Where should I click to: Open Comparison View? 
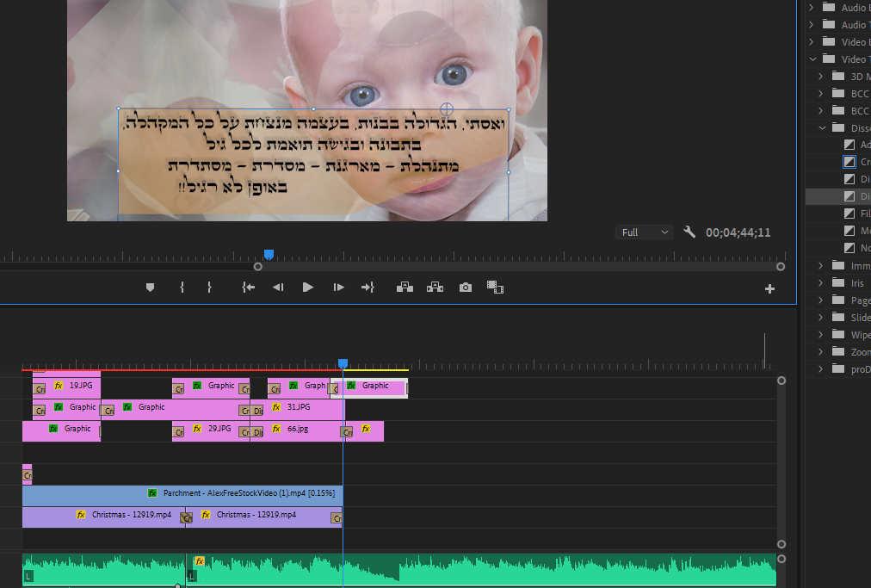[495, 288]
